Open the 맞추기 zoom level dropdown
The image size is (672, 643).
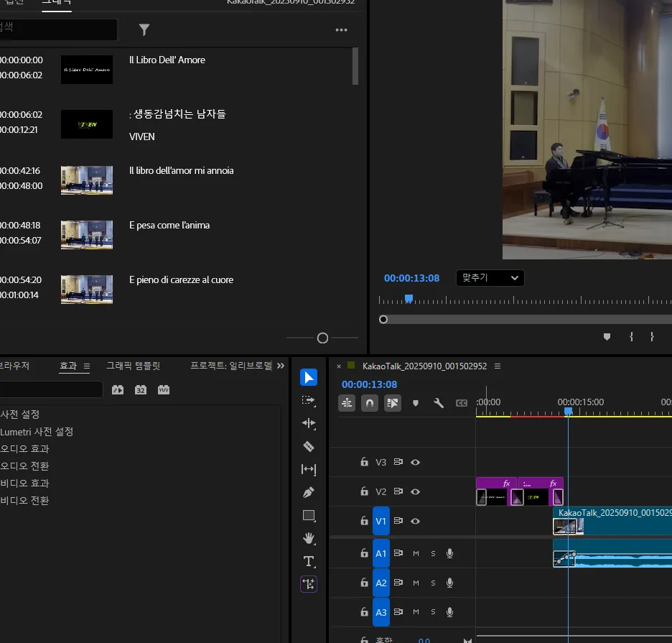tap(490, 278)
